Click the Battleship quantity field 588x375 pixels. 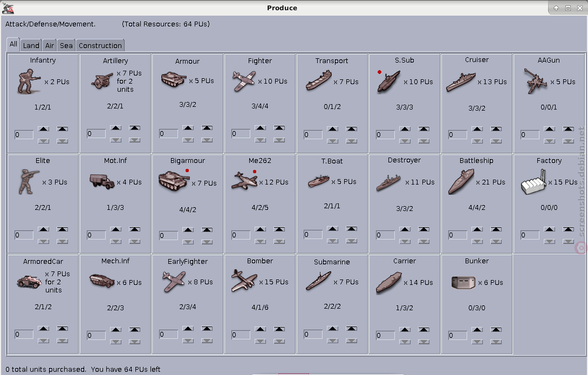[x=458, y=235]
